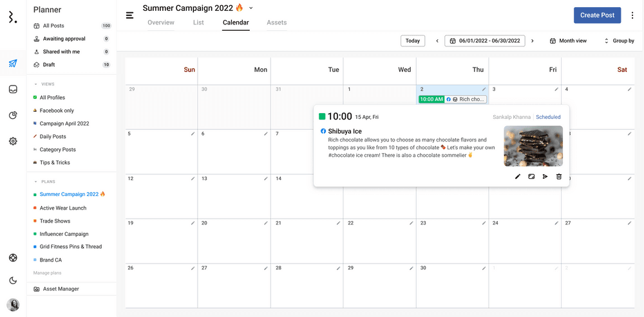
Task: Click the chocolate image thumbnail in popup
Action: (533, 145)
